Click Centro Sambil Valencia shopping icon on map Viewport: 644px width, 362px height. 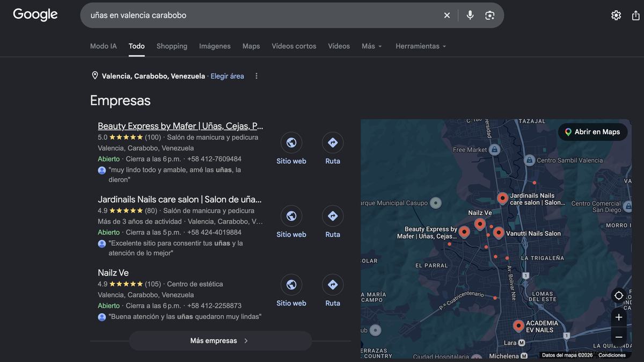529,160
